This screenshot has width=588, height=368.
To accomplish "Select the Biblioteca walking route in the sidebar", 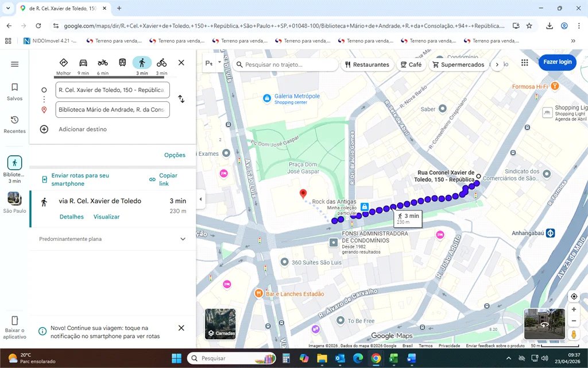I will [14, 163].
